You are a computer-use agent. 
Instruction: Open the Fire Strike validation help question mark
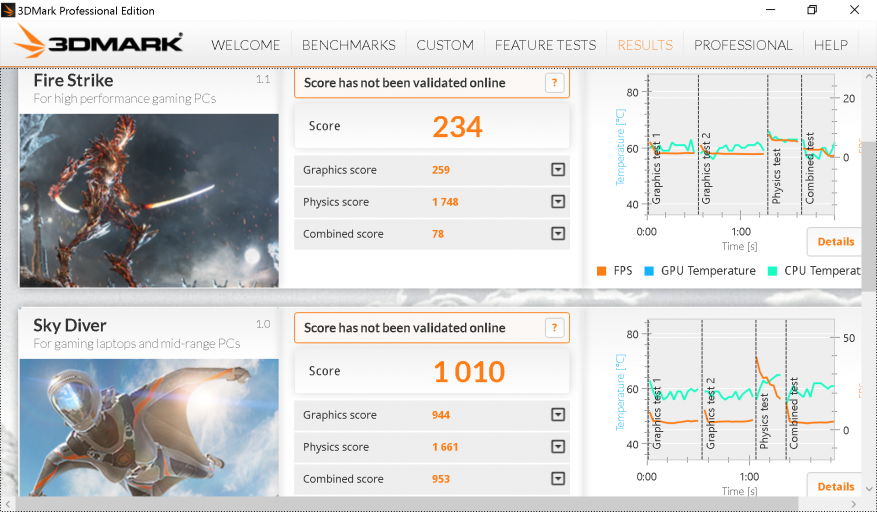coord(554,83)
